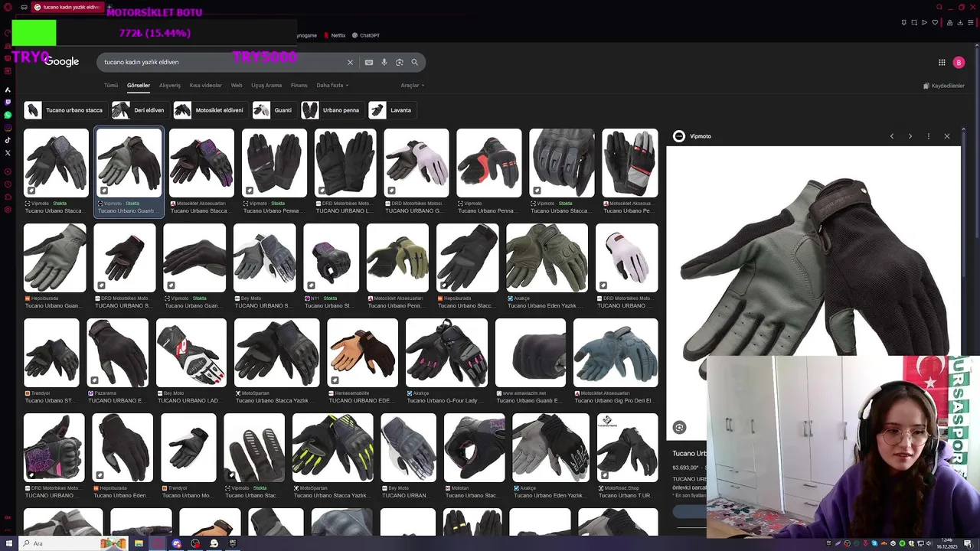Open the N11 purple-accent glove thumbnail
The height and width of the screenshot is (551, 980).
(331, 258)
